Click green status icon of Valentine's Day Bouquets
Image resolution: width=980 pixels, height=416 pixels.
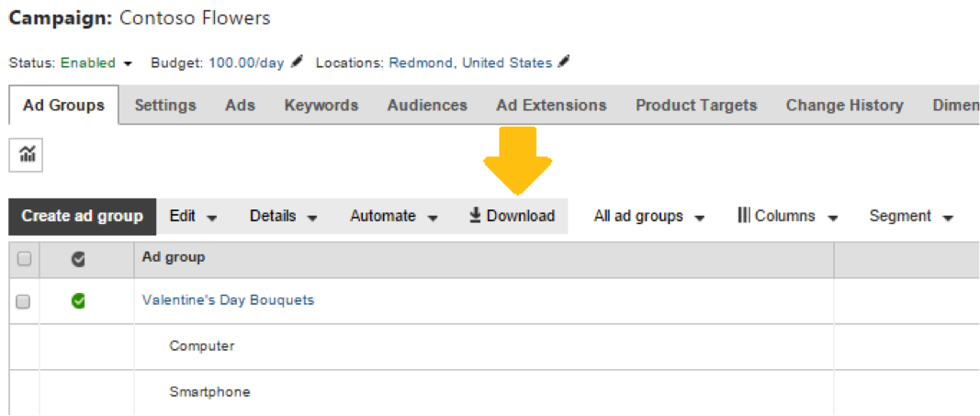click(x=79, y=302)
